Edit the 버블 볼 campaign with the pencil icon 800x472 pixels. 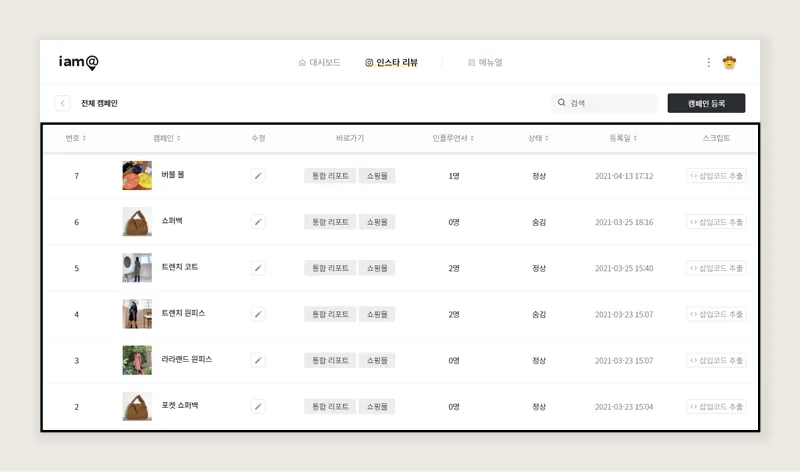coord(258,176)
